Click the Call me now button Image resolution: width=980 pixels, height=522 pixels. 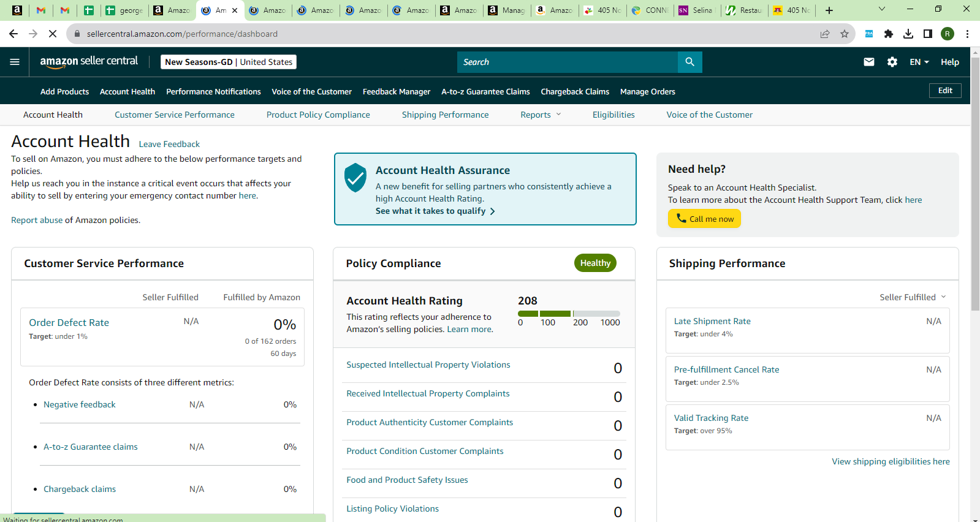[704, 219]
